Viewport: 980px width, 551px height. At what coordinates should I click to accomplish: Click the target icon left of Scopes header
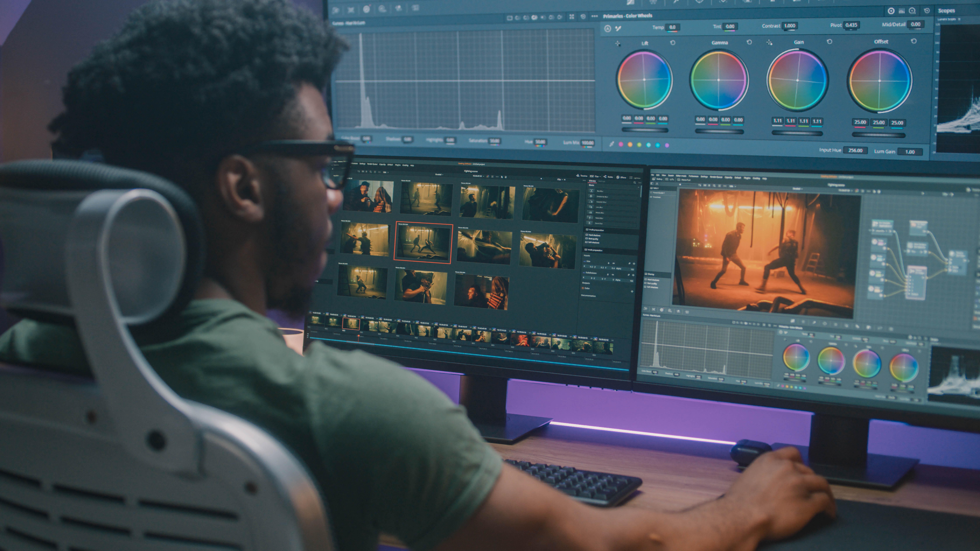click(891, 11)
